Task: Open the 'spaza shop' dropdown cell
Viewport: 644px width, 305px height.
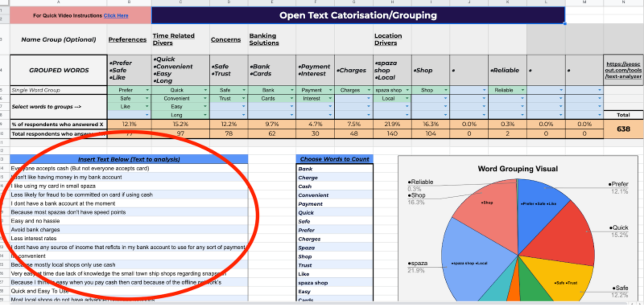Action: coord(392,90)
